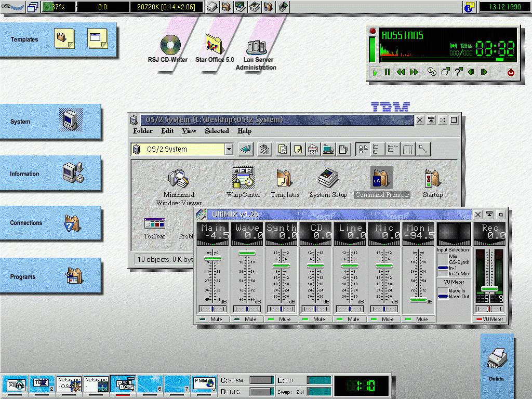Click the power button on MP3 player

tap(511, 72)
